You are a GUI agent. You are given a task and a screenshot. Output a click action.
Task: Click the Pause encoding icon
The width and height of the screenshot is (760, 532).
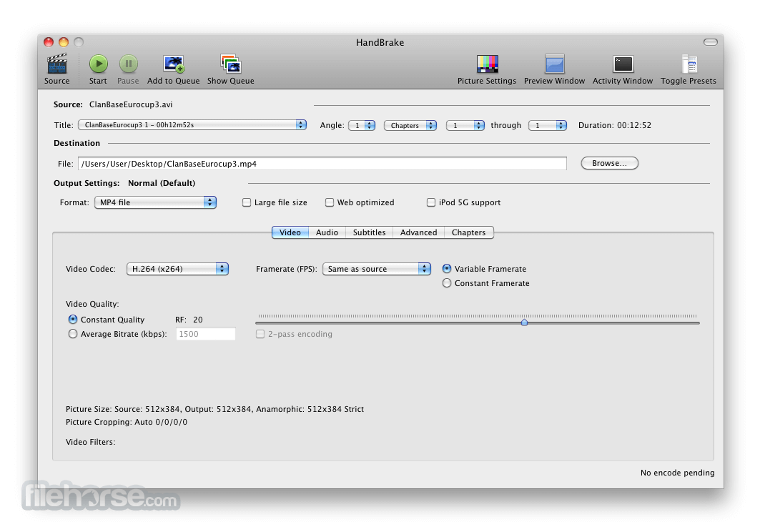pyautogui.click(x=129, y=64)
